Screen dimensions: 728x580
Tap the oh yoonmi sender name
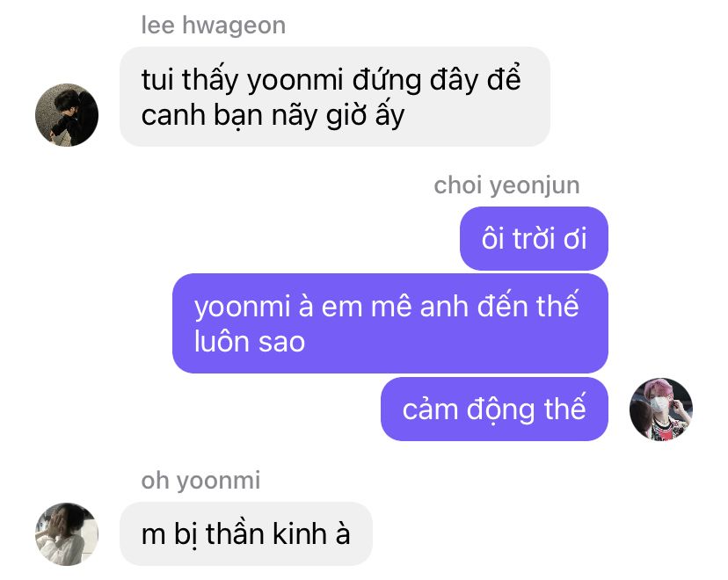[200, 480]
